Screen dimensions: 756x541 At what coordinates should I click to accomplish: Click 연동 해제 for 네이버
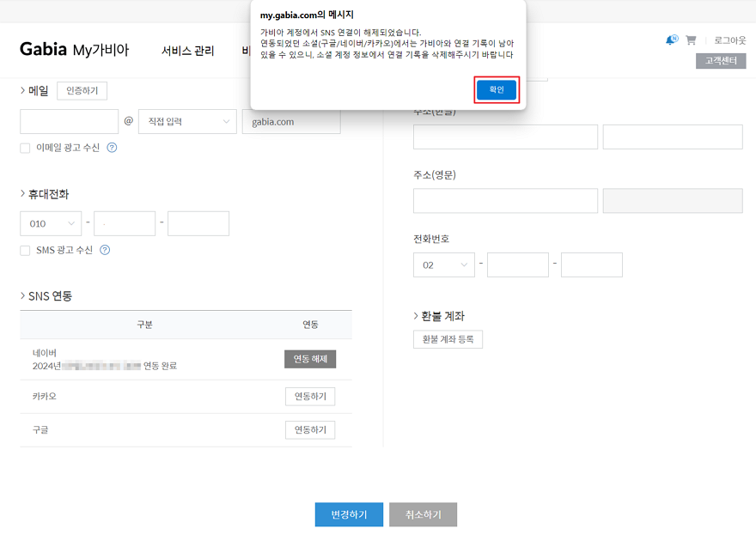pyautogui.click(x=310, y=359)
